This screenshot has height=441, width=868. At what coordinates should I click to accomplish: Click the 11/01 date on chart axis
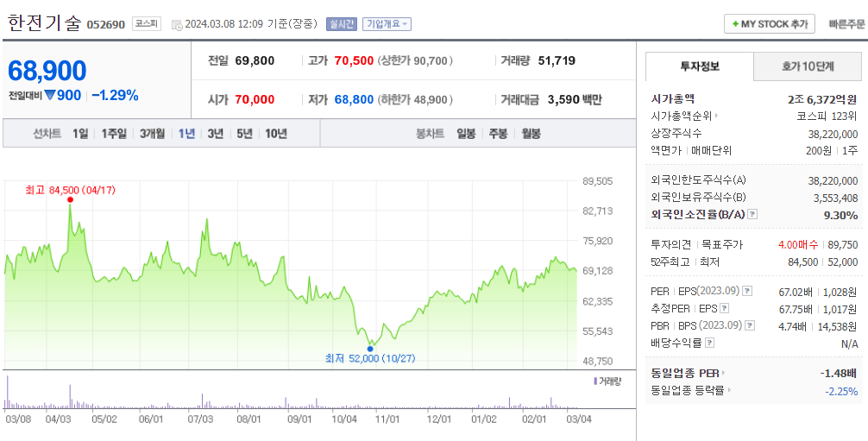[x=387, y=419]
